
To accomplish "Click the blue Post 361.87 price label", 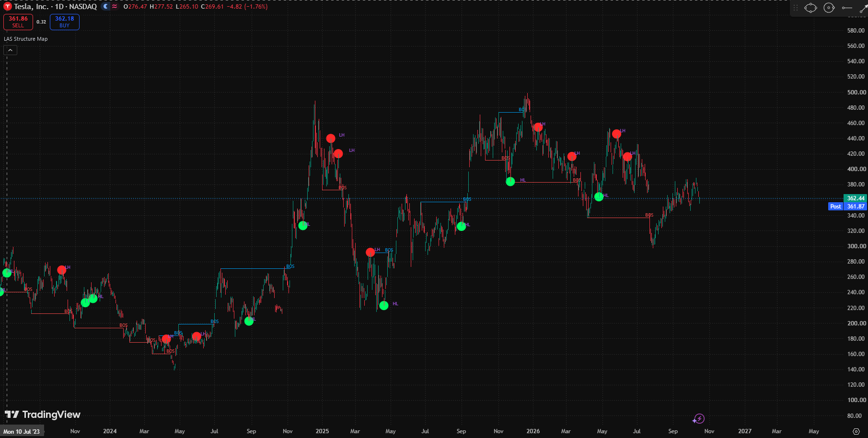I will [848, 207].
